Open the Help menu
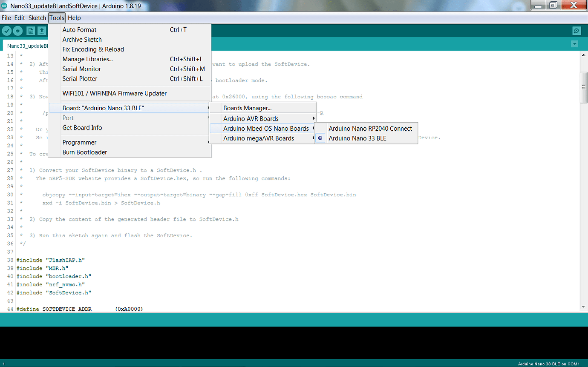The height and width of the screenshot is (367, 588). tap(74, 18)
